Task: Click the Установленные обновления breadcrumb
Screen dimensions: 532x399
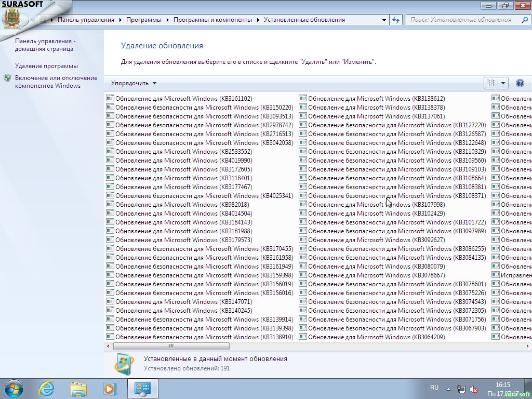Action: click(x=304, y=20)
